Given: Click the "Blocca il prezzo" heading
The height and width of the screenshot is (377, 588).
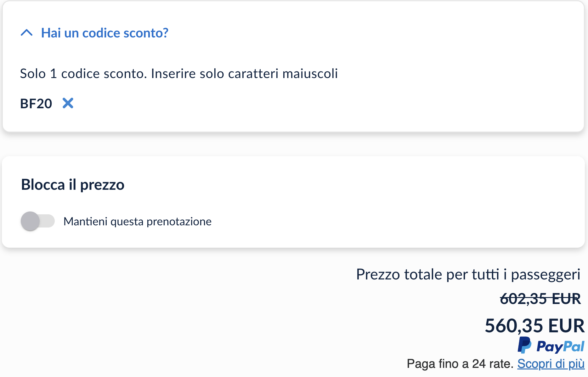Looking at the screenshot, I should click(73, 184).
